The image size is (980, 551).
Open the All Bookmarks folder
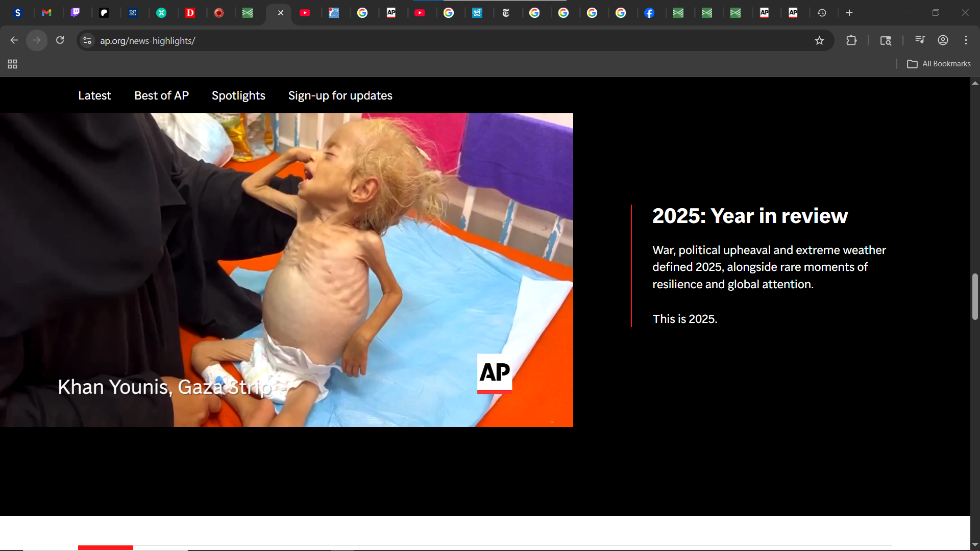[x=939, y=64]
